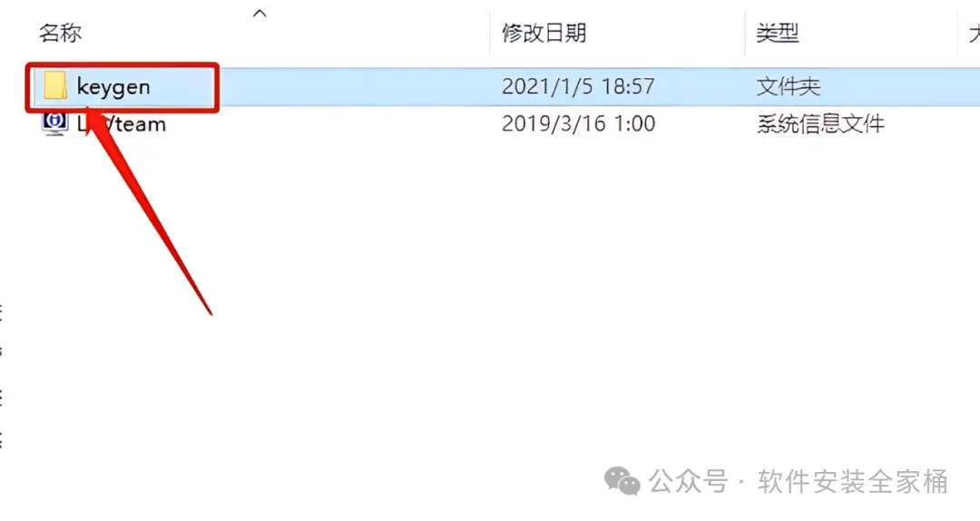Click the highlighted keygen row beside its name

(x=350, y=86)
